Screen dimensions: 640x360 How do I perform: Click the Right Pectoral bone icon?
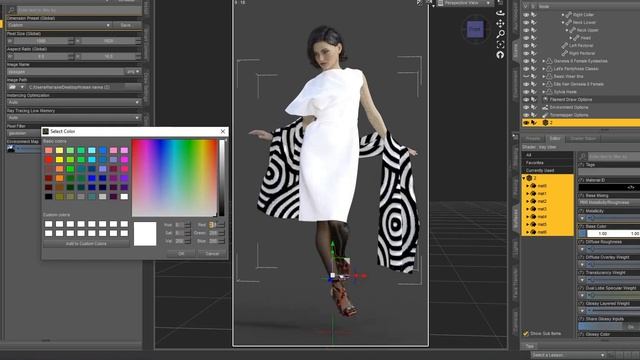(564, 53)
